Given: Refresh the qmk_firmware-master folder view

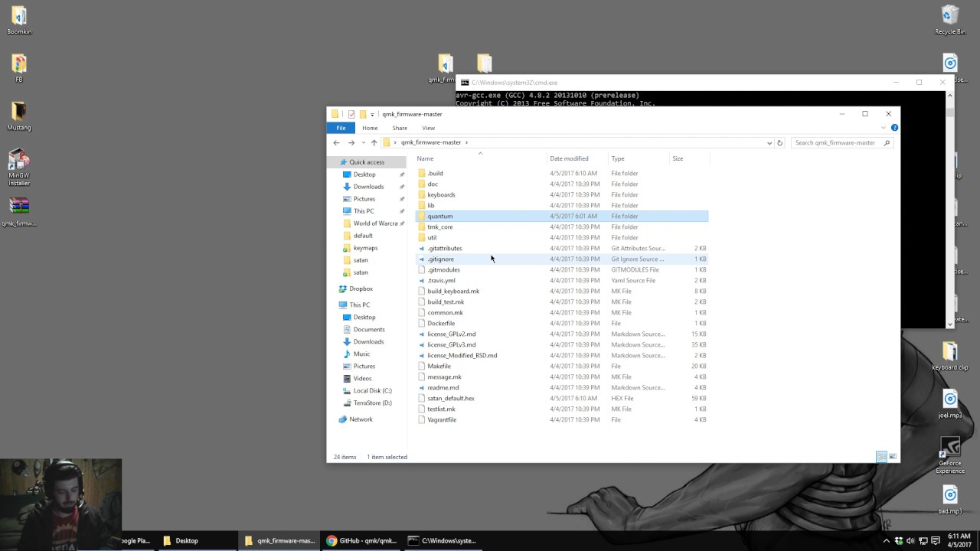Looking at the screenshot, I should (779, 142).
